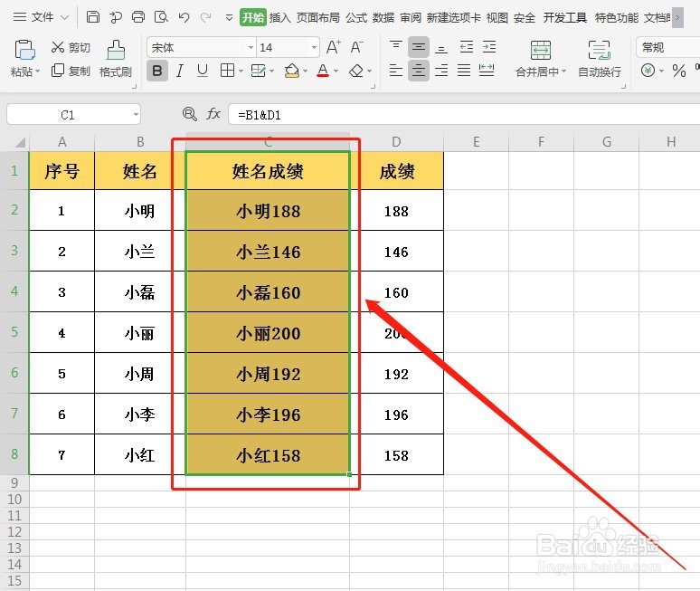
Task: Open the number format 常规 dropdown
Action: [667, 47]
